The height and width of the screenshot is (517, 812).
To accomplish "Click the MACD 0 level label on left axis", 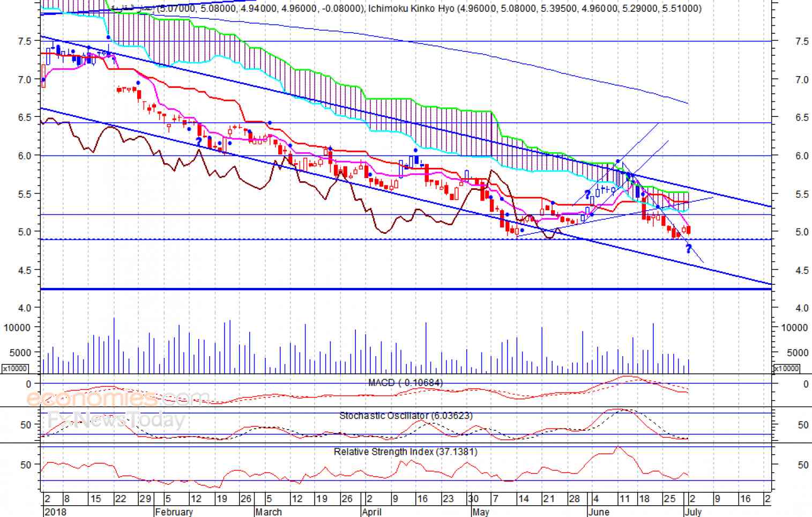I will (28, 384).
